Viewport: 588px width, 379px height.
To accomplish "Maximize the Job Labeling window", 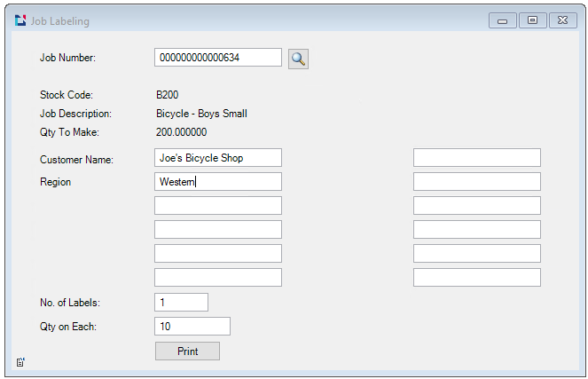I will click(532, 20).
